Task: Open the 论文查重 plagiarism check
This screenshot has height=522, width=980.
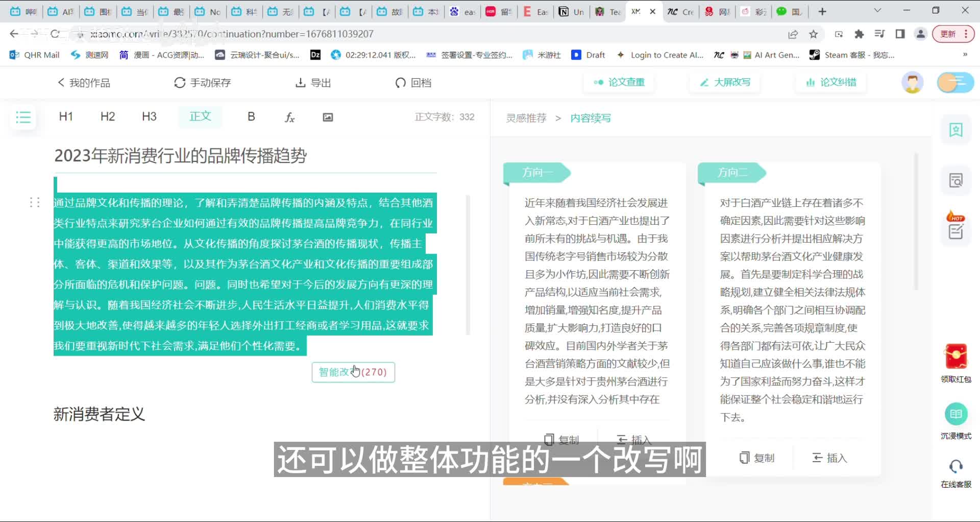Action: [x=619, y=82]
